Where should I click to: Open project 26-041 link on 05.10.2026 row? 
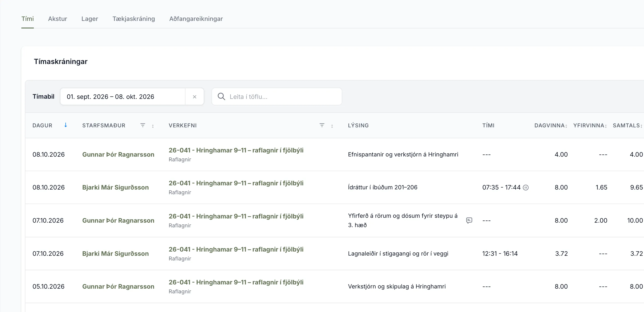[236, 282]
